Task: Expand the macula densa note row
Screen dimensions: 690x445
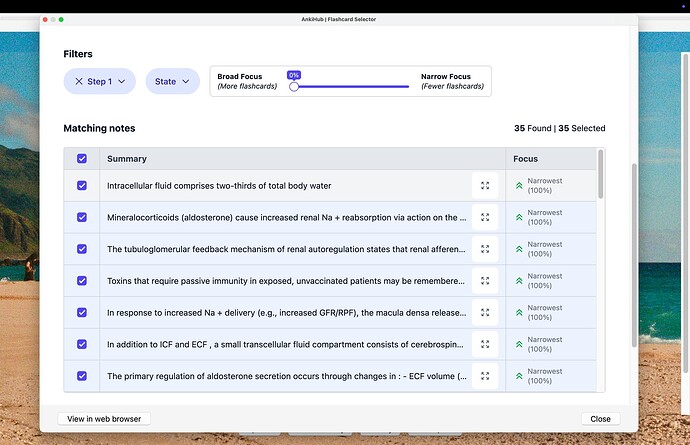Action: (x=485, y=313)
